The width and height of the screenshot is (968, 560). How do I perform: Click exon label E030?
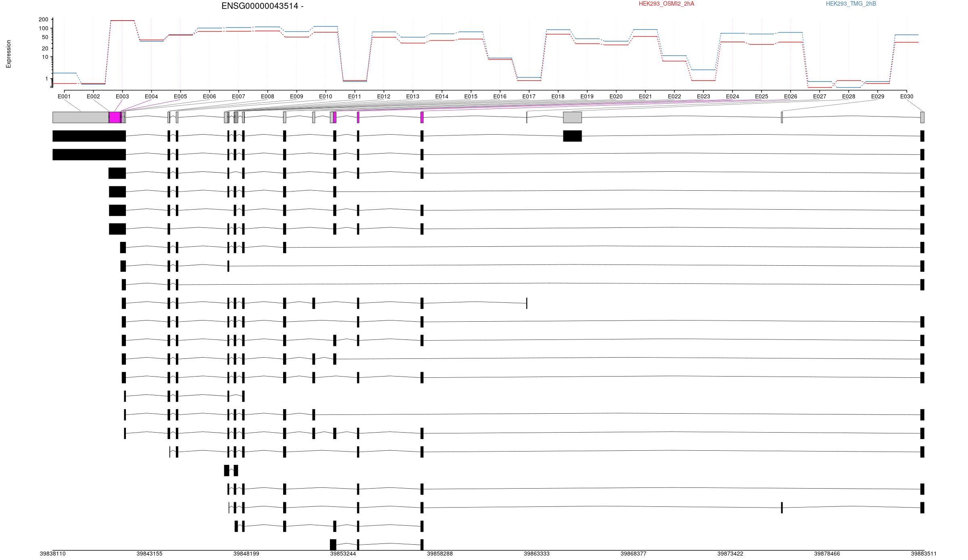[907, 97]
